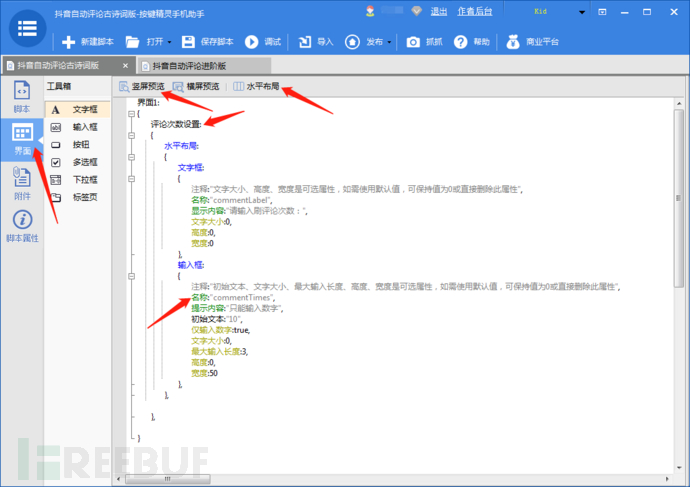
Task: Click 竖屏预览 portrait preview button
Action: tap(142, 87)
